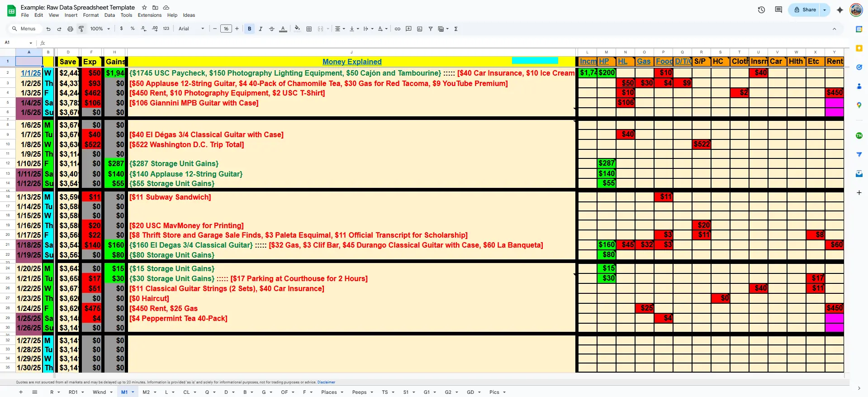
Task: Open Tasks in side panel
Action: tap(859, 67)
